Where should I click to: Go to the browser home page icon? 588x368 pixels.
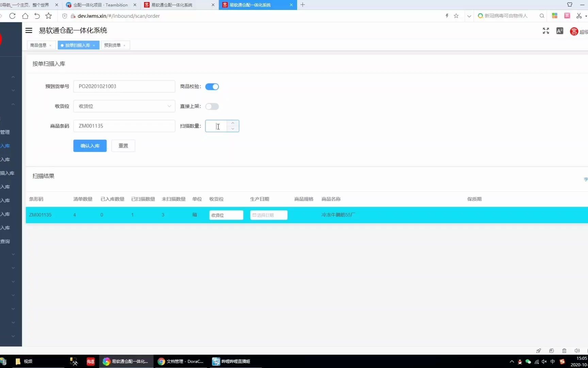point(25,16)
